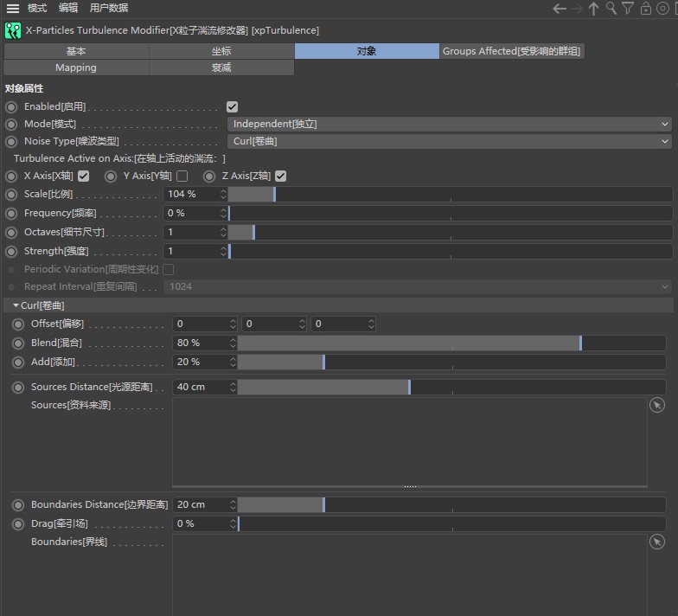The image size is (678, 616).
Task: Click the Noise Type keyframe dot
Action: click(12, 142)
